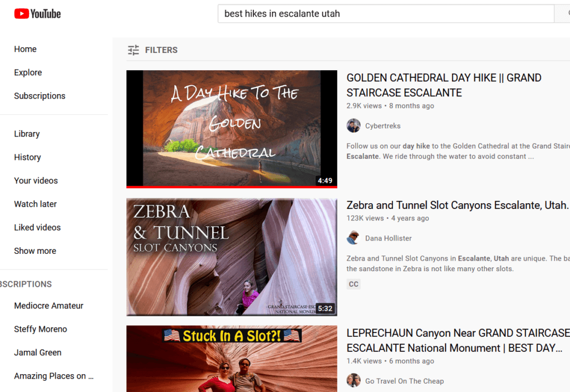Expand sidebar with Show more
Screen dimensions: 570x392
35,251
